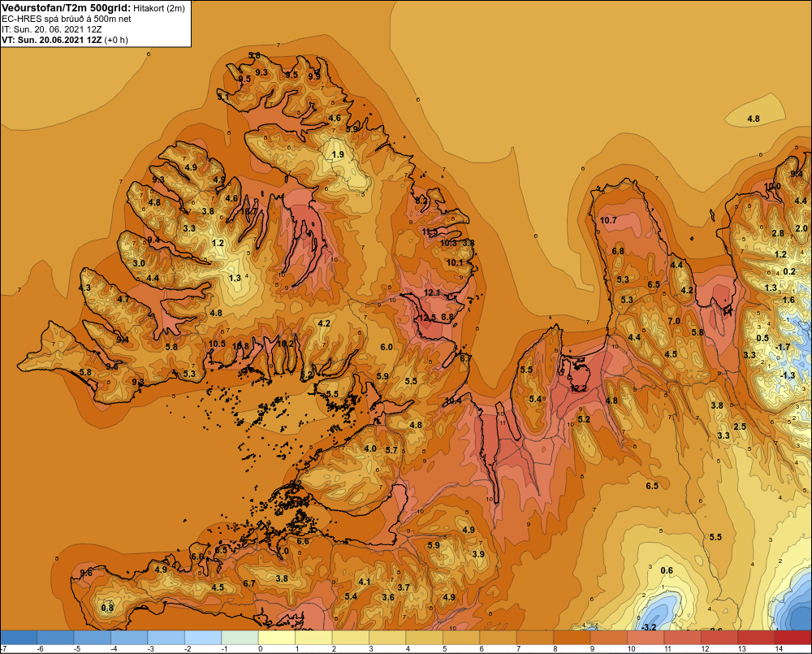Click the legend swatch between -1 and 0

click(240, 637)
